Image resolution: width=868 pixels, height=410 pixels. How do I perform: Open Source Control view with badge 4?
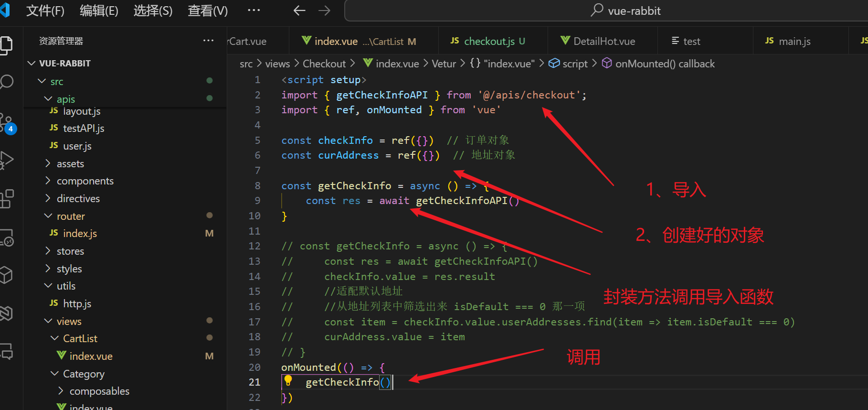7,123
